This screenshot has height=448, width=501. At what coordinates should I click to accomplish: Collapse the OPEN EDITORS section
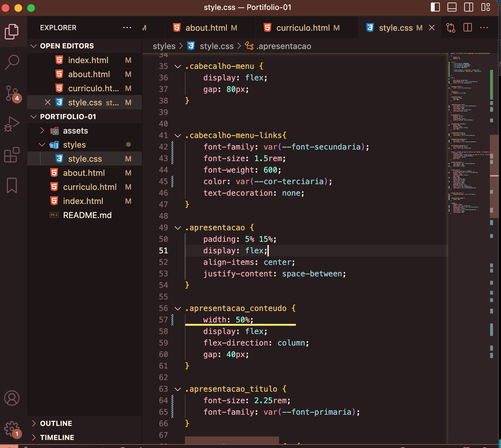33,46
